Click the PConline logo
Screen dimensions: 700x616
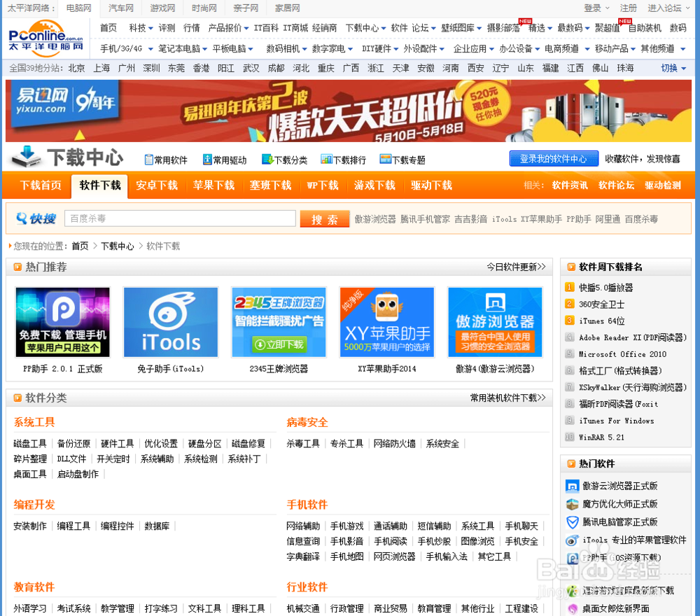point(45,38)
